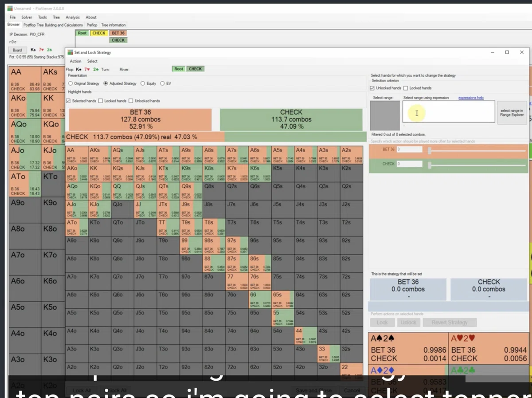This screenshot has width=532, height=398.
Task: Select the AA cell in strategy grid
Action: (x=77, y=155)
